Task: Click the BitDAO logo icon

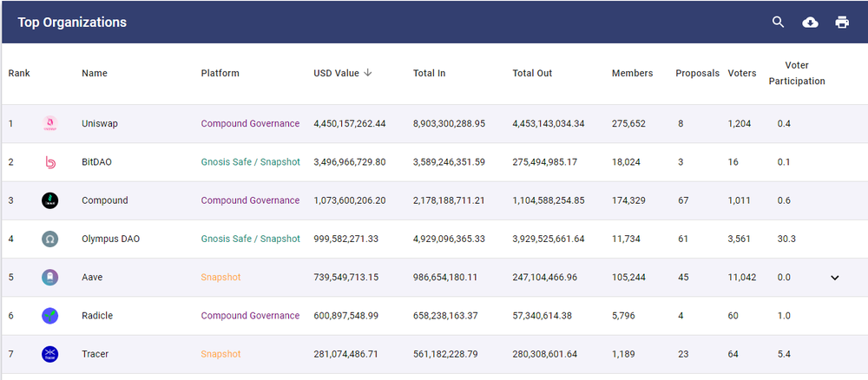Action: click(49, 162)
